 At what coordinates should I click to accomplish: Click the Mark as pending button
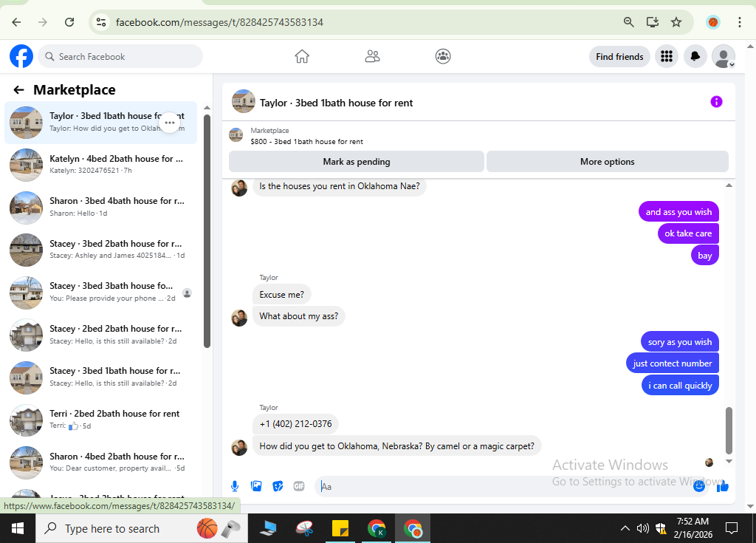pyautogui.click(x=357, y=162)
